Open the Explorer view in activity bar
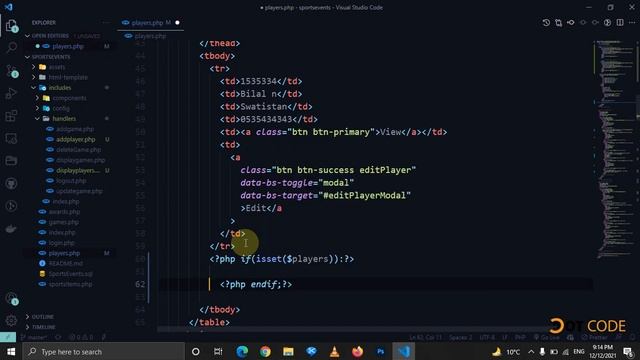640x360 pixels. [x=11, y=26]
